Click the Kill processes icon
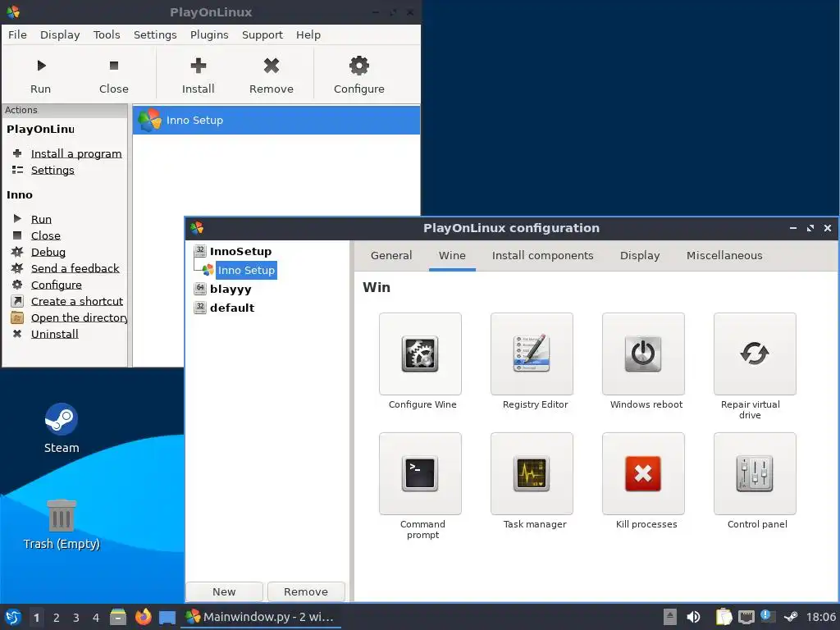This screenshot has height=630, width=840. [x=643, y=473]
